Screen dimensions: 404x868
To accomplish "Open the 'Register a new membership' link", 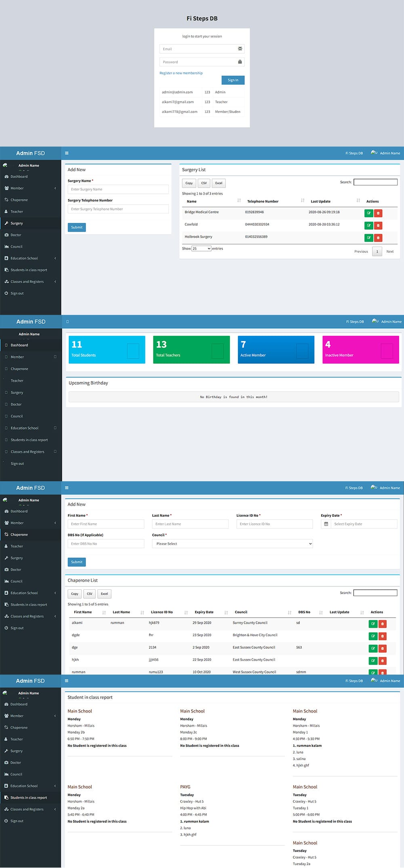I will 181,73.
